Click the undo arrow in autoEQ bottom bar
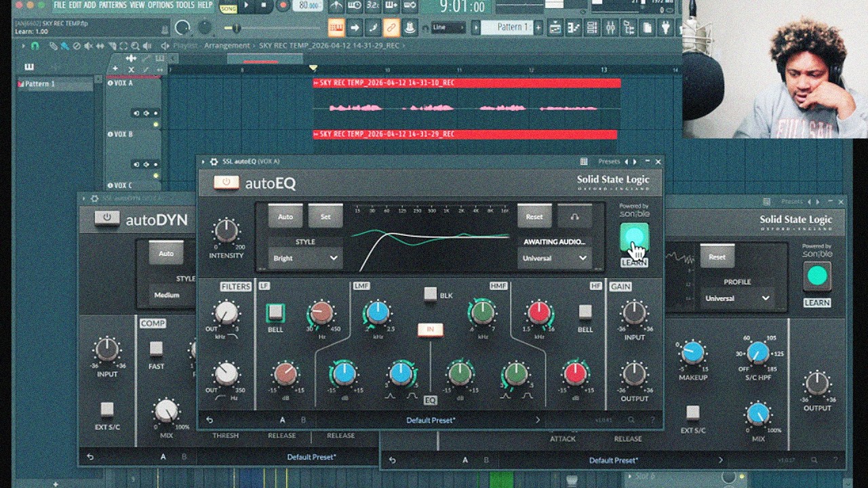This screenshot has width=868, height=488. (209, 420)
